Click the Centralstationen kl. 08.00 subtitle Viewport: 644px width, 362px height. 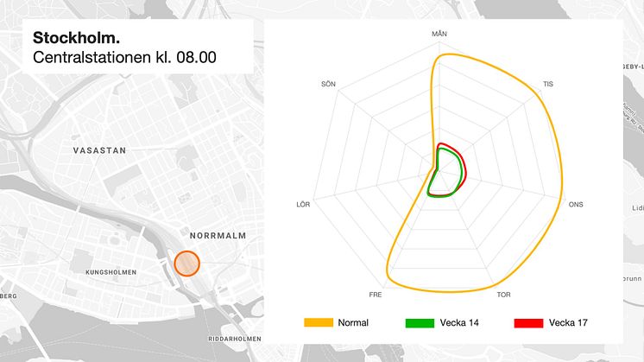(x=124, y=57)
